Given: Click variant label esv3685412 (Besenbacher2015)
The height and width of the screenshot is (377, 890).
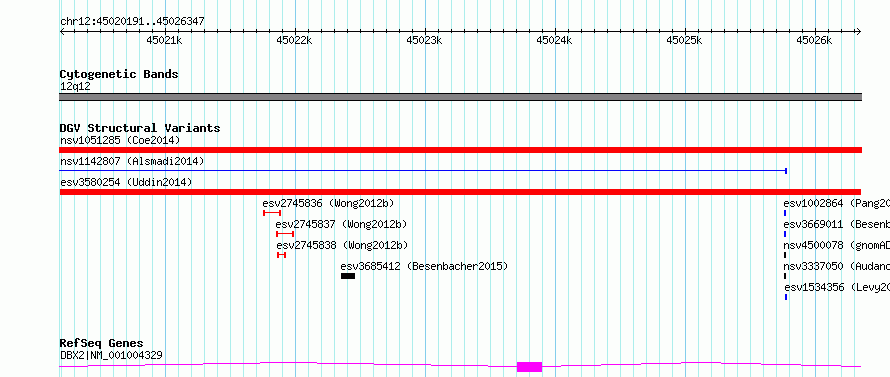Looking at the screenshot, I should click(x=424, y=266).
